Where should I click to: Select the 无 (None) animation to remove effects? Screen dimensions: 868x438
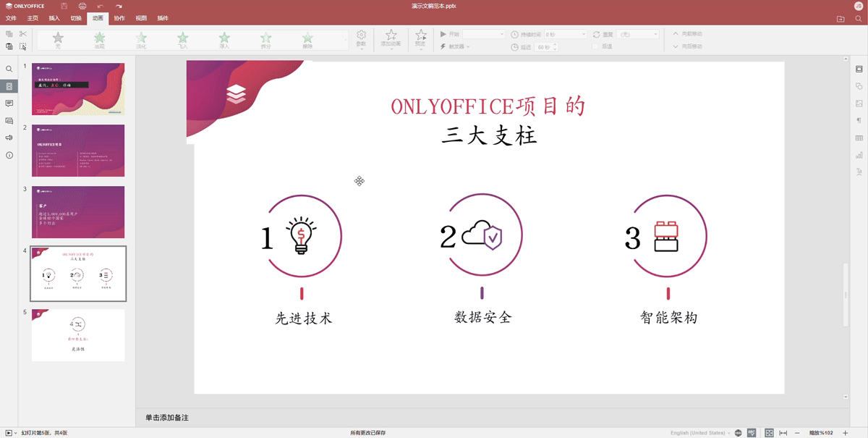pos(59,38)
